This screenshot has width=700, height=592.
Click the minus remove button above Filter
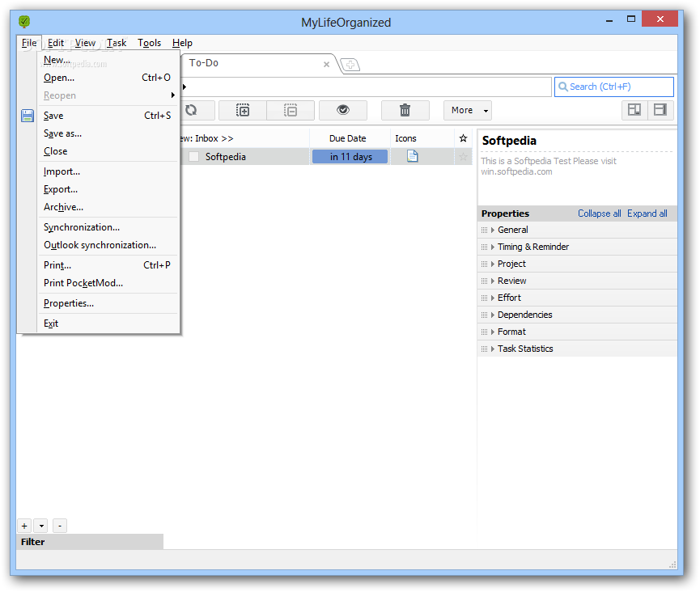tap(60, 526)
